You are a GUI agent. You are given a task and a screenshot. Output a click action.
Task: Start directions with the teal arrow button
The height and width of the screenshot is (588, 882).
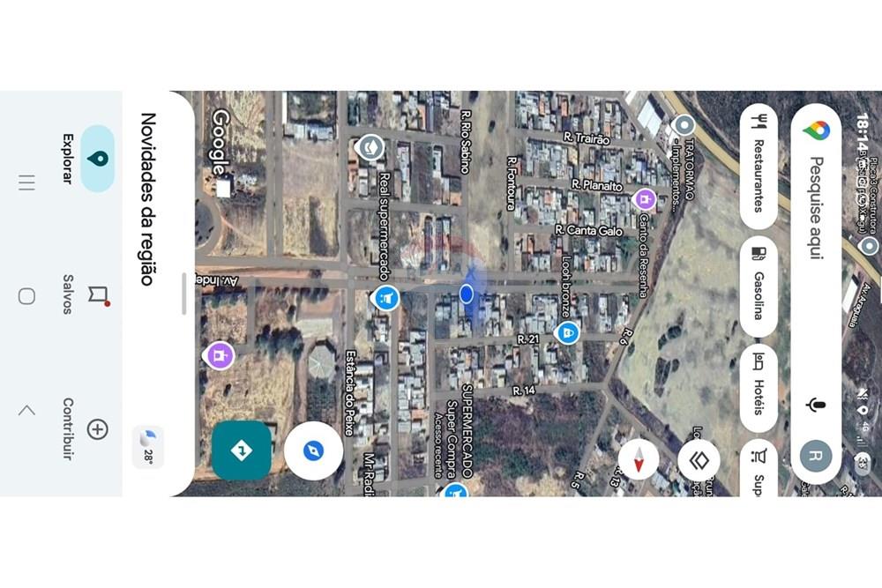click(x=242, y=450)
